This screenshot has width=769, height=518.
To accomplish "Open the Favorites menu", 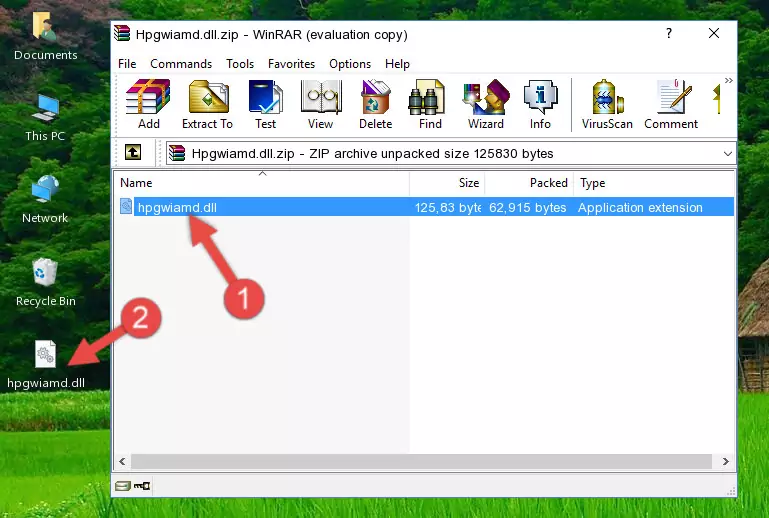I will [291, 64].
